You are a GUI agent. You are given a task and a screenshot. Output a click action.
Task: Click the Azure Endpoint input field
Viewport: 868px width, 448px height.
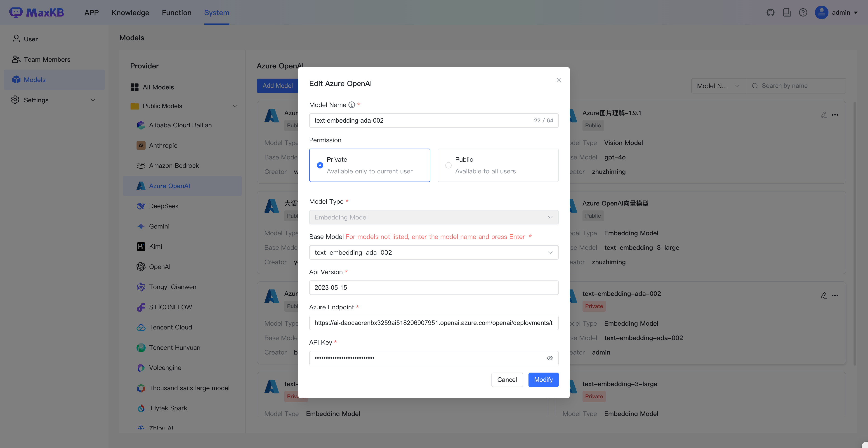coord(434,323)
